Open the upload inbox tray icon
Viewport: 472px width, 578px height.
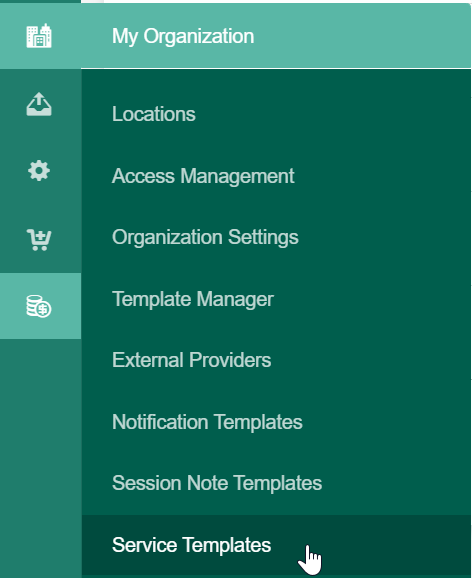point(39,104)
